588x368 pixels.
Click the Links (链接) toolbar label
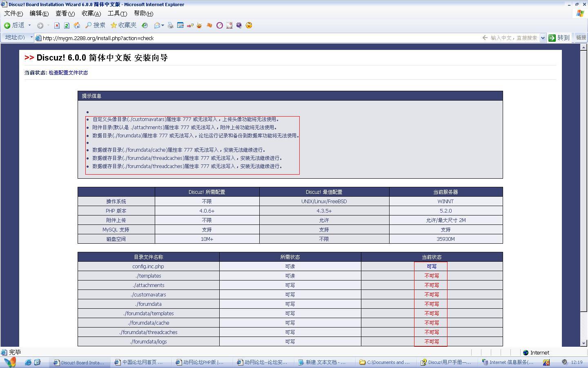click(581, 38)
